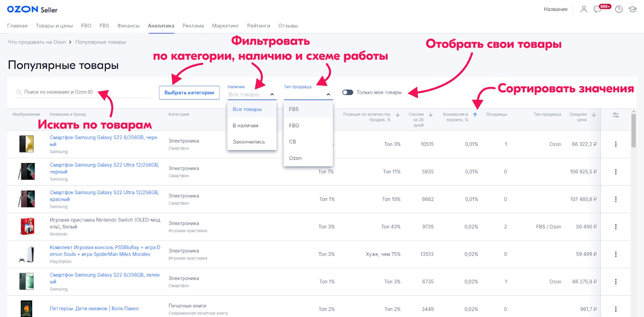Open PS5BluRay комплект product link

click(105, 251)
